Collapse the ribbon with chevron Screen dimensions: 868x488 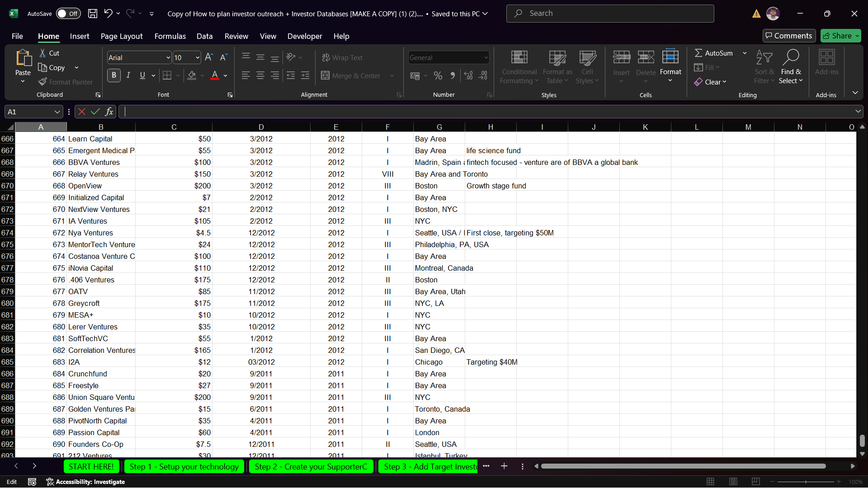click(x=855, y=93)
